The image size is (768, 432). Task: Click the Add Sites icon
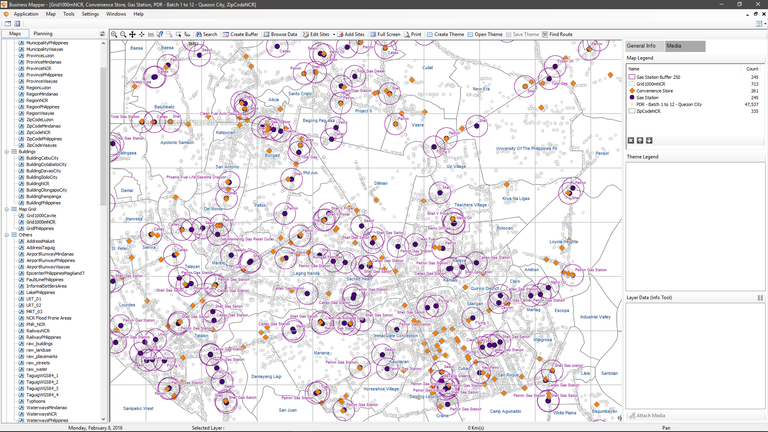341,34
